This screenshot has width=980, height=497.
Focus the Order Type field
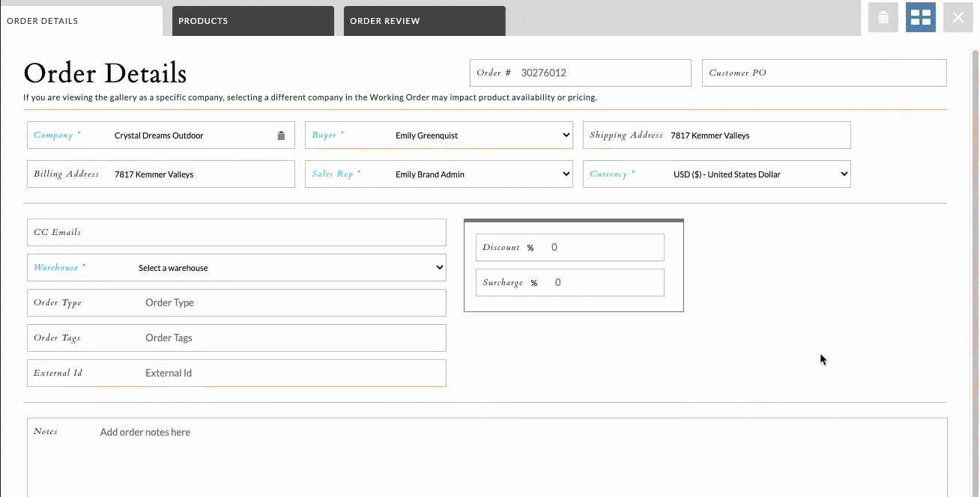coord(236,302)
